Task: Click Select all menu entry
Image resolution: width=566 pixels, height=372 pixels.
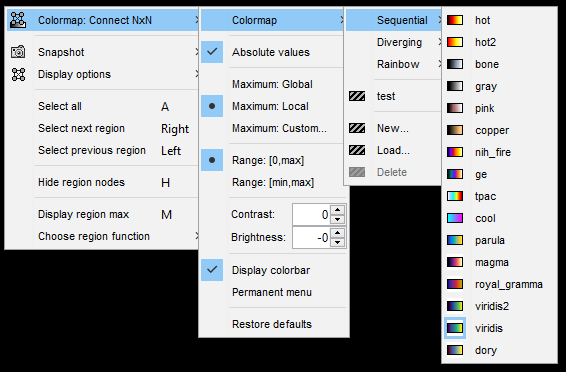Action: tap(103, 106)
